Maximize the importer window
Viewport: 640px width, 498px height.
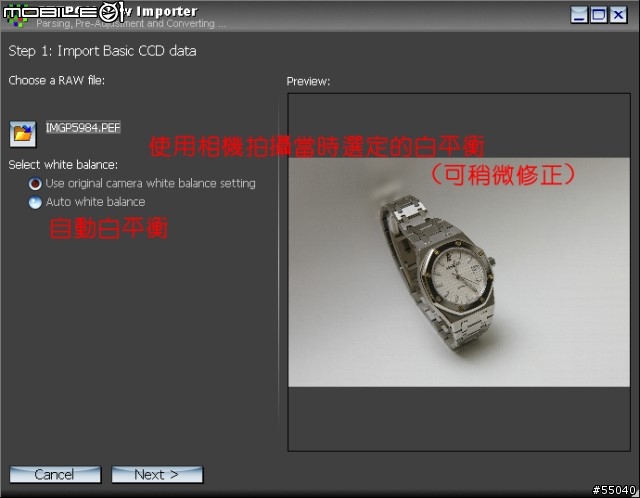(x=599, y=15)
